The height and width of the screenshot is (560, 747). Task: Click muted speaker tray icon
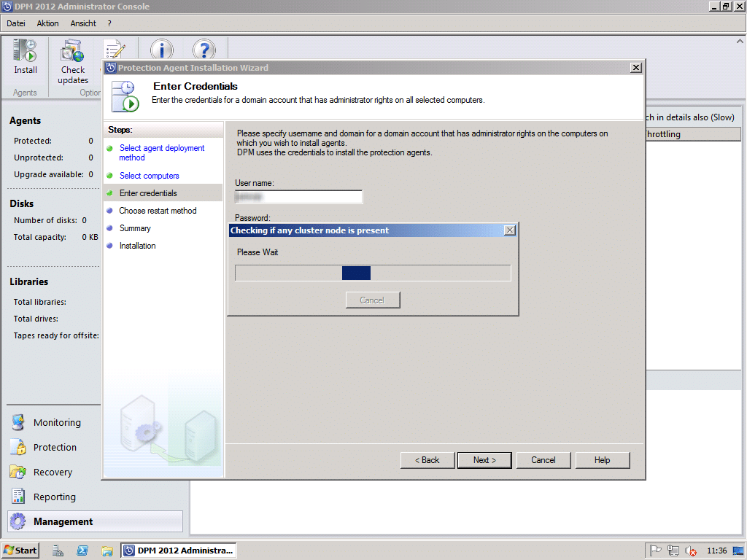(x=690, y=551)
